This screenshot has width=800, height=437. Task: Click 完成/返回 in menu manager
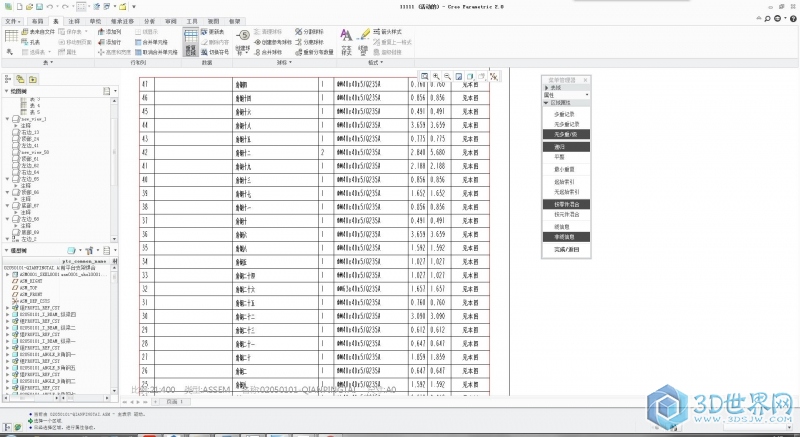[566, 250]
